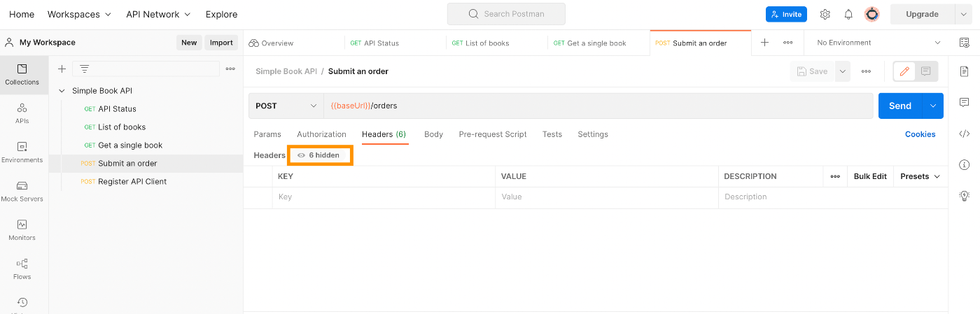
Task: Click the header Key input cell
Action: (x=384, y=197)
